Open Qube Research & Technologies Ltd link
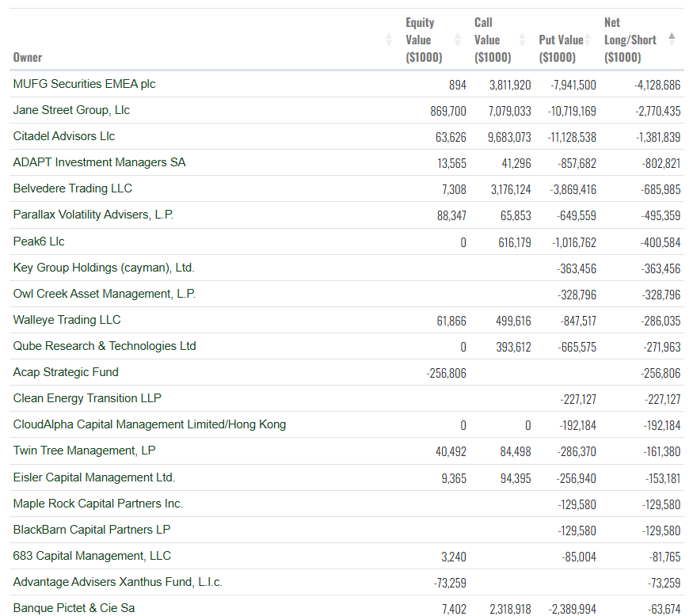The image size is (693, 616). pyautogui.click(x=105, y=345)
